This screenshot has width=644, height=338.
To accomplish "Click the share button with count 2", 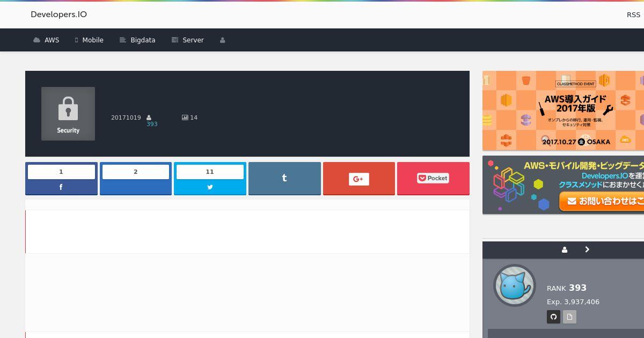I will tap(136, 179).
